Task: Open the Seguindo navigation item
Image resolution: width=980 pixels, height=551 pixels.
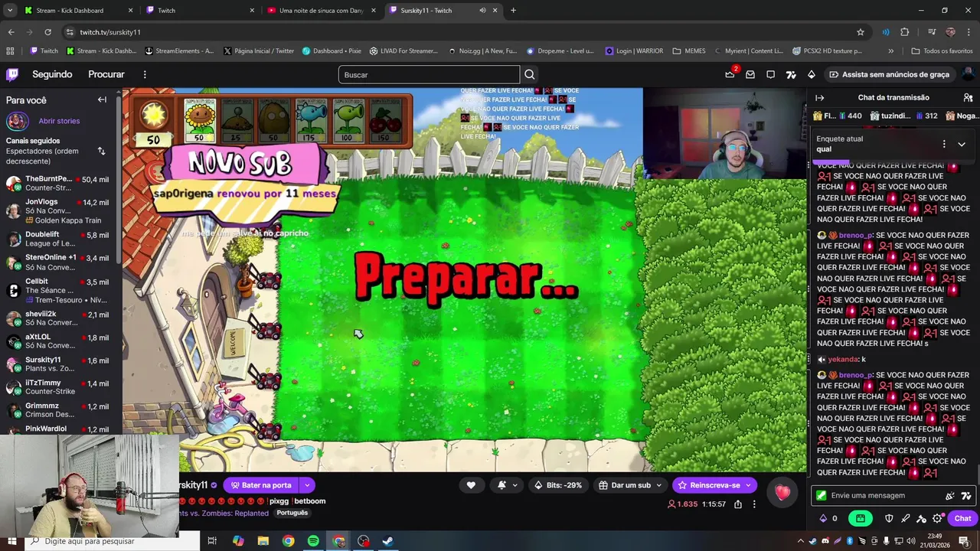Action: tap(52, 74)
